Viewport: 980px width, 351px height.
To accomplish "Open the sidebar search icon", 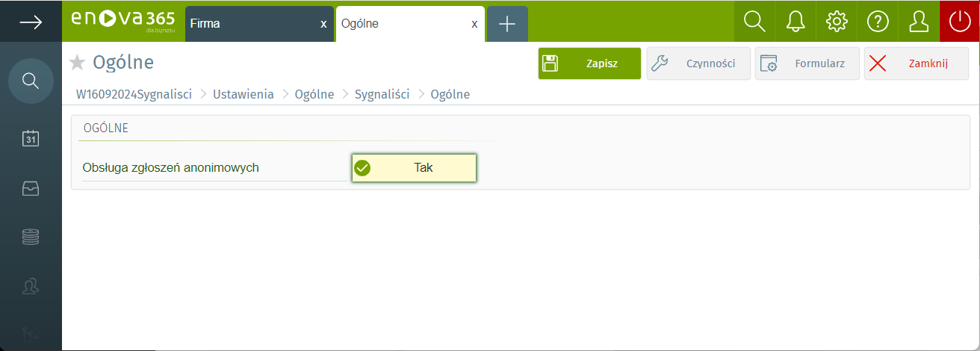I will point(31,81).
